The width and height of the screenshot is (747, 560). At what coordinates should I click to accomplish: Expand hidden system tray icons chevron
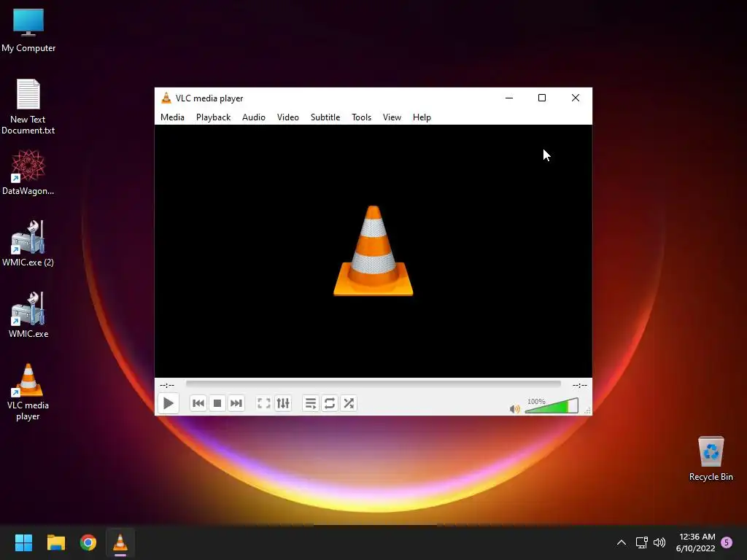pos(622,542)
